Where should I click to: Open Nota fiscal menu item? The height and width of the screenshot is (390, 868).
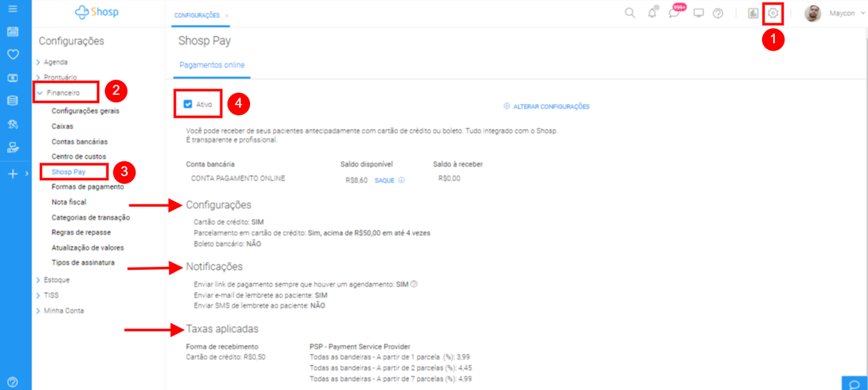69,202
